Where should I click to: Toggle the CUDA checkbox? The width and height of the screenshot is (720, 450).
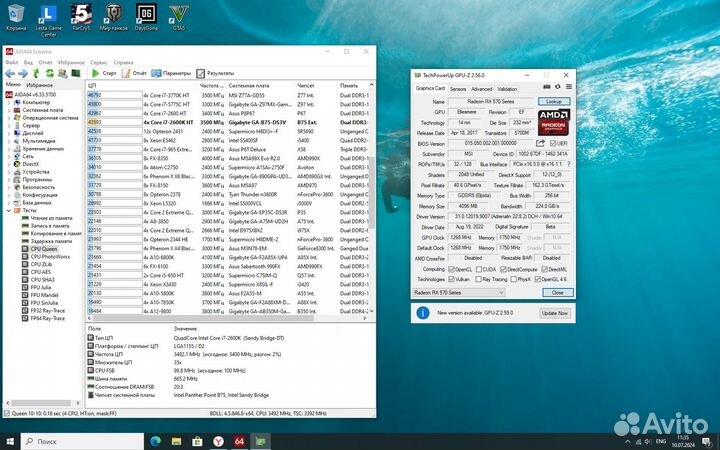click(x=479, y=270)
